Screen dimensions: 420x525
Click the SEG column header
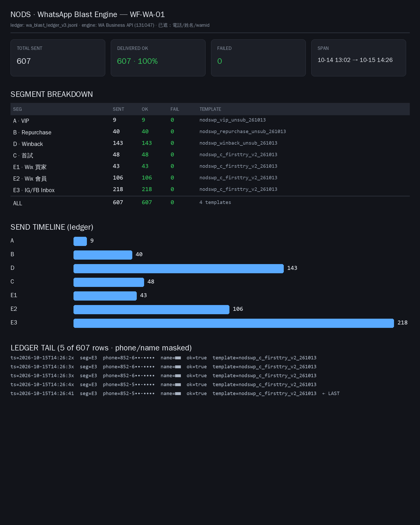click(x=18, y=109)
